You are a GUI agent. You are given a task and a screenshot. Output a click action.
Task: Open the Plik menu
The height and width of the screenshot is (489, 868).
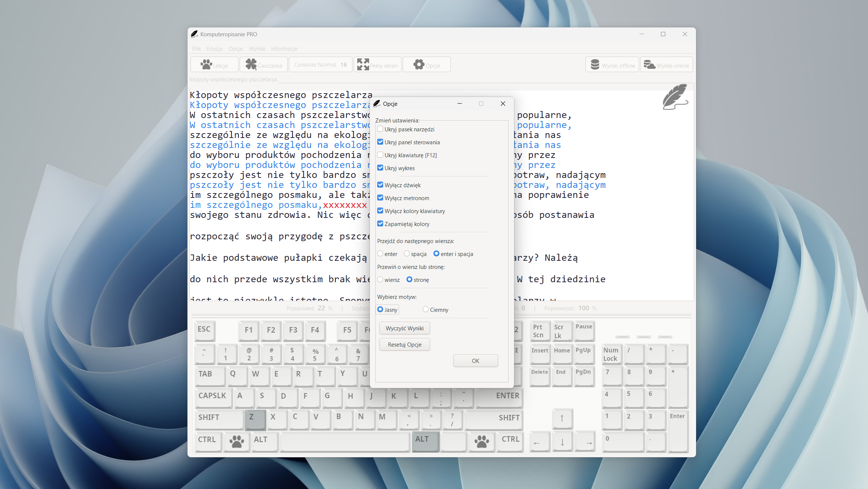(x=196, y=49)
